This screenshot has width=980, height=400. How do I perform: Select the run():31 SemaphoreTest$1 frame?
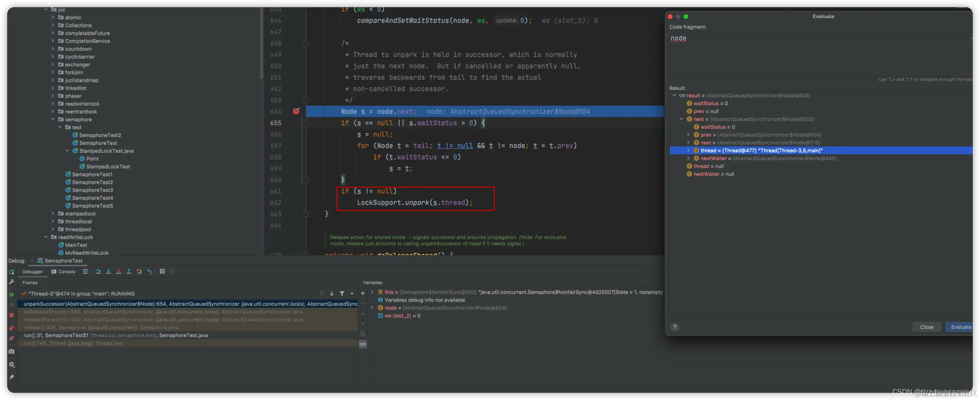[188, 335]
